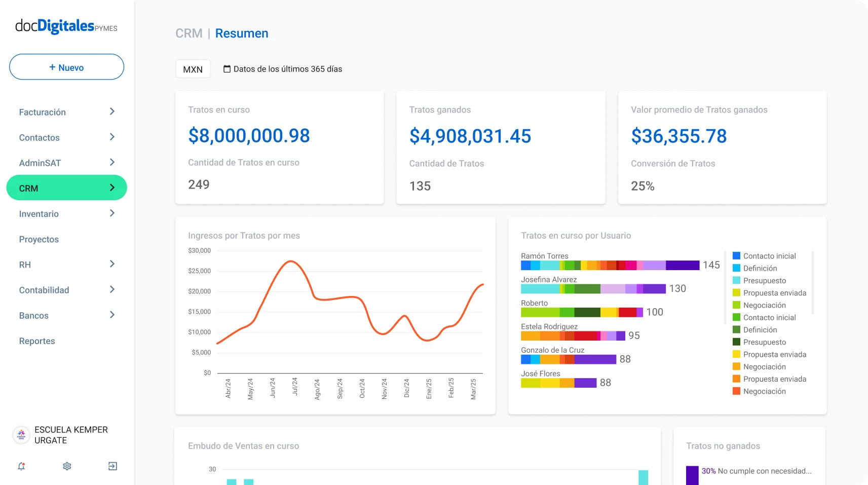The width and height of the screenshot is (868, 485).
Task: Click the Mar/25 axis label
Action: (x=473, y=389)
